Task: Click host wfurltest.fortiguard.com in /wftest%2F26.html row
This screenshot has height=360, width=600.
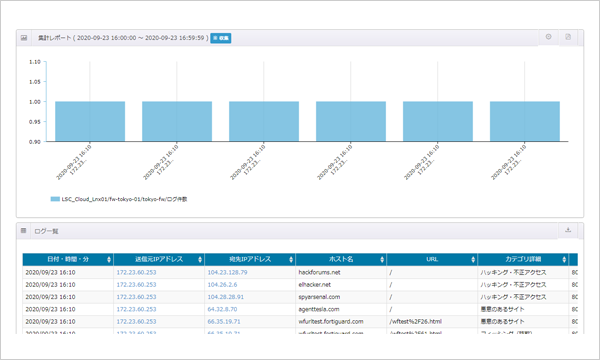Action: coord(331,321)
